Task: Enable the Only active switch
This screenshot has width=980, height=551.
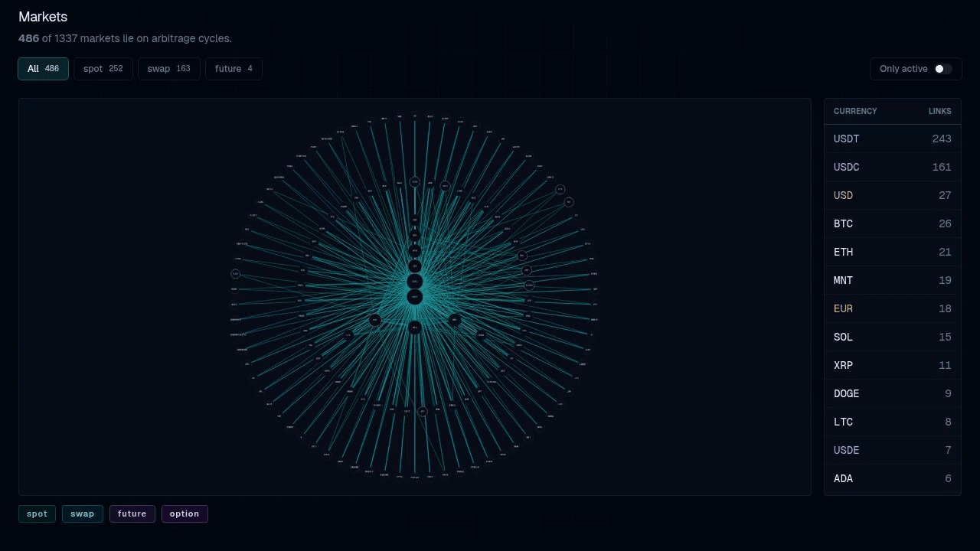Action: [x=942, y=69]
